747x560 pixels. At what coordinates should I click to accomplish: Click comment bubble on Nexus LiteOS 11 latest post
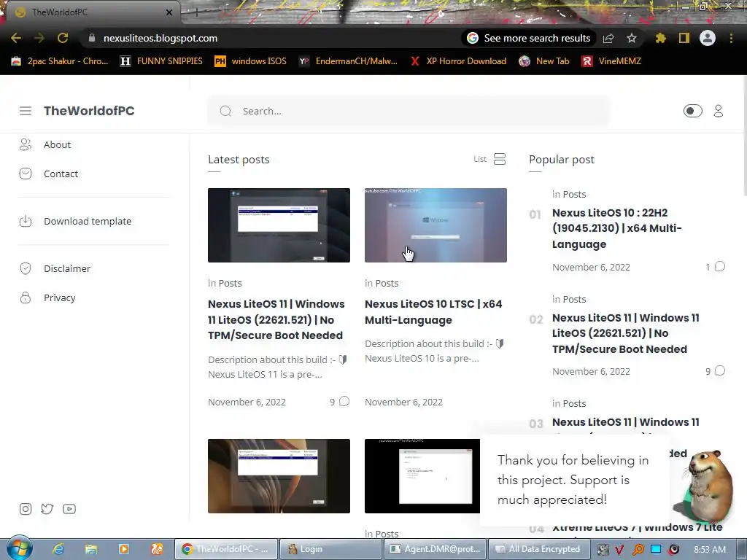pos(344,402)
